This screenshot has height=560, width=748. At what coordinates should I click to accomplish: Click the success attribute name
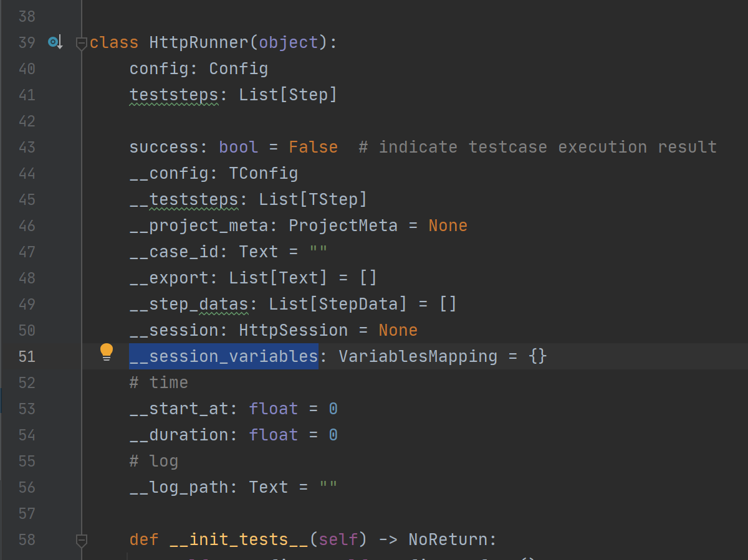tap(164, 147)
